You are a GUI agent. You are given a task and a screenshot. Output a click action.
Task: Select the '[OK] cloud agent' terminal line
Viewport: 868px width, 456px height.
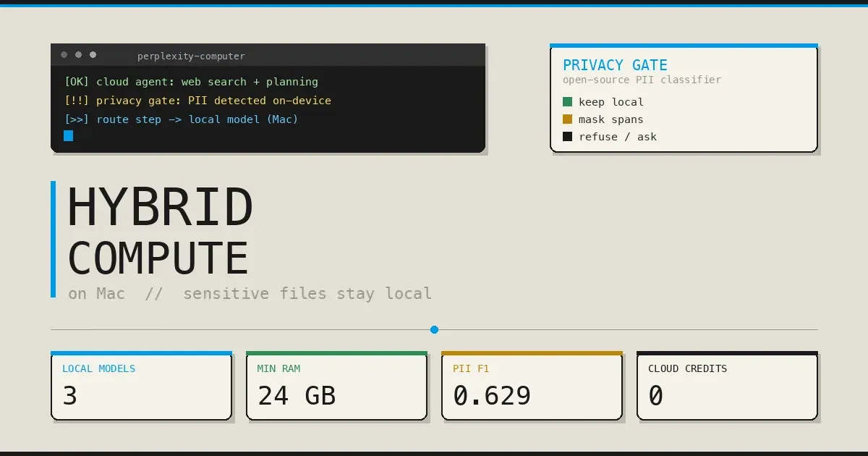click(191, 82)
